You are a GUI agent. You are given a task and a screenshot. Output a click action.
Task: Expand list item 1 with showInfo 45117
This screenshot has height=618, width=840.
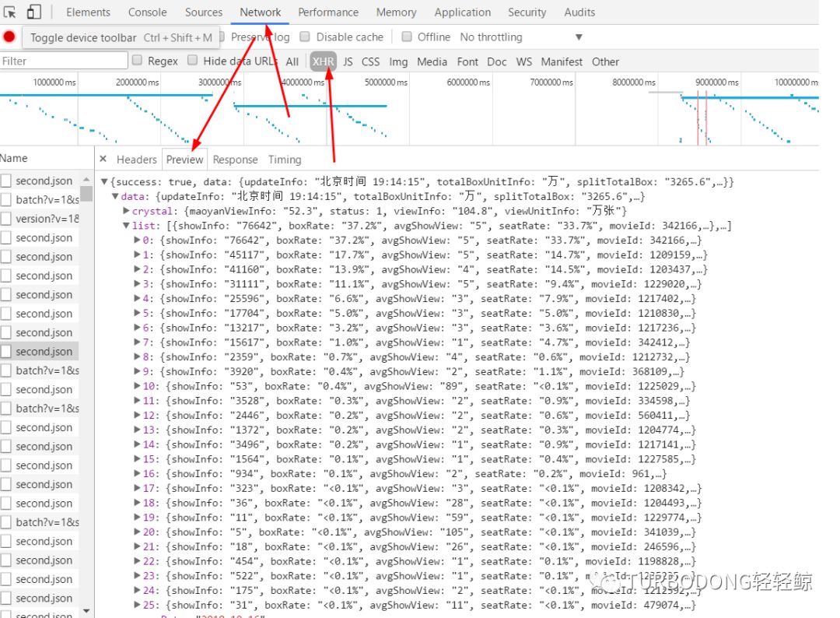pyautogui.click(x=137, y=254)
